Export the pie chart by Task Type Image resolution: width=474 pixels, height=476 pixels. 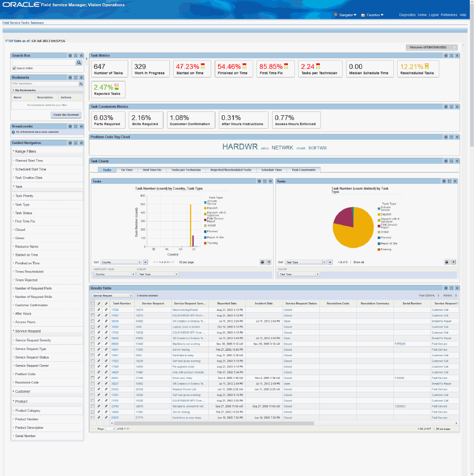coord(453,262)
